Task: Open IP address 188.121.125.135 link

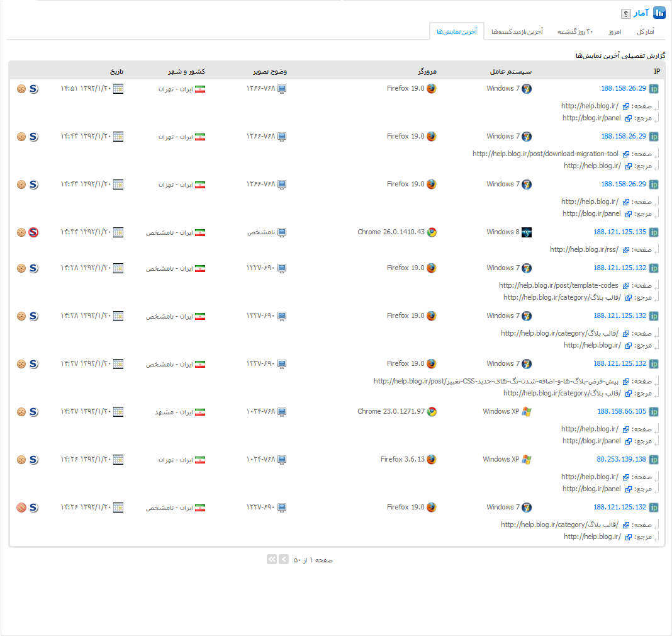Action: coord(619,232)
